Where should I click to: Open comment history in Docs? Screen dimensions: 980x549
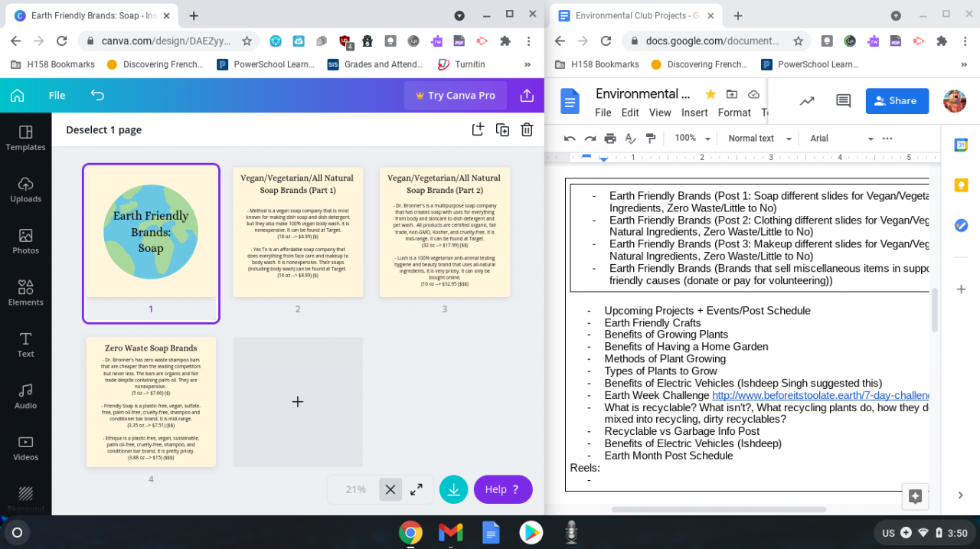coord(844,100)
